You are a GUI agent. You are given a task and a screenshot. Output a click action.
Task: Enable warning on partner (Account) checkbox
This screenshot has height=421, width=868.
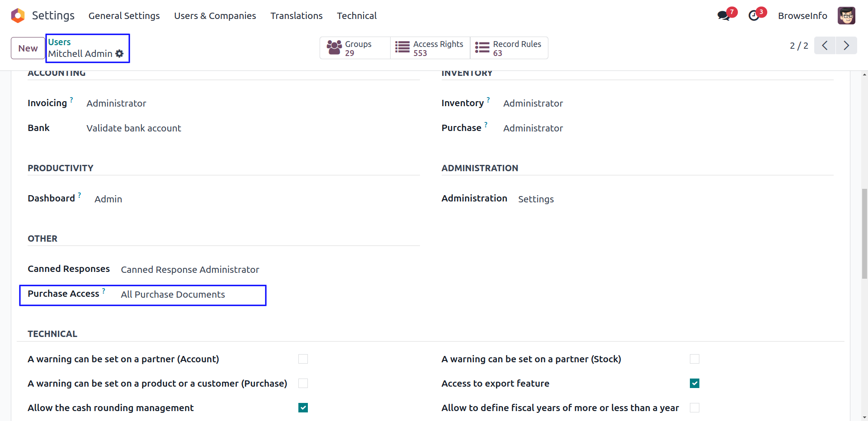click(x=303, y=359)
